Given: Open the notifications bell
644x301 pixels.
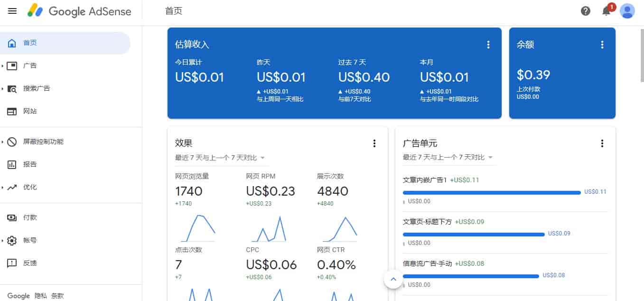Looking at the screenshot, I should (607, 11).
